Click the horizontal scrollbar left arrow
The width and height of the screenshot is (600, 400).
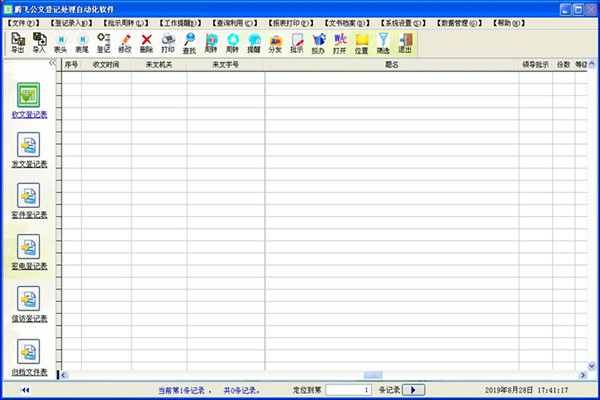click(x=64, y=375)
